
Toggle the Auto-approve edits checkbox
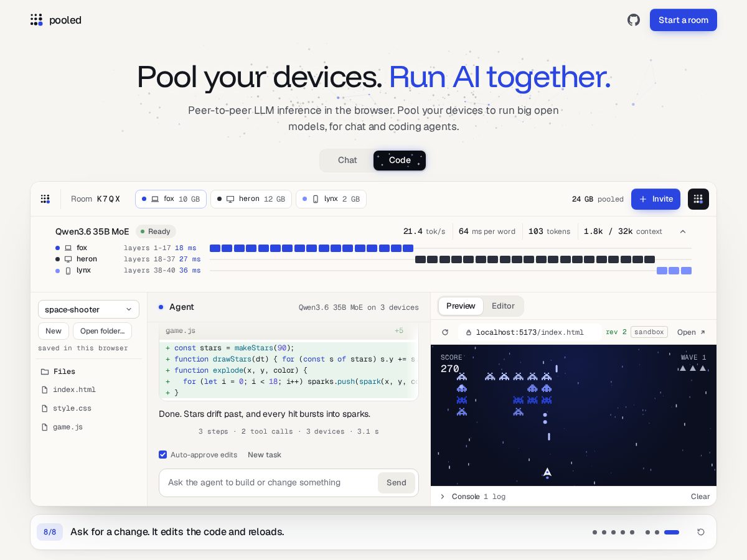(163, 455)
